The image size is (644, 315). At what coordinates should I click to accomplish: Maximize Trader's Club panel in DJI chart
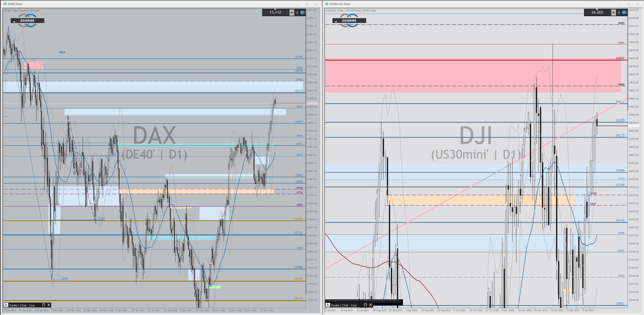(365, 305)
